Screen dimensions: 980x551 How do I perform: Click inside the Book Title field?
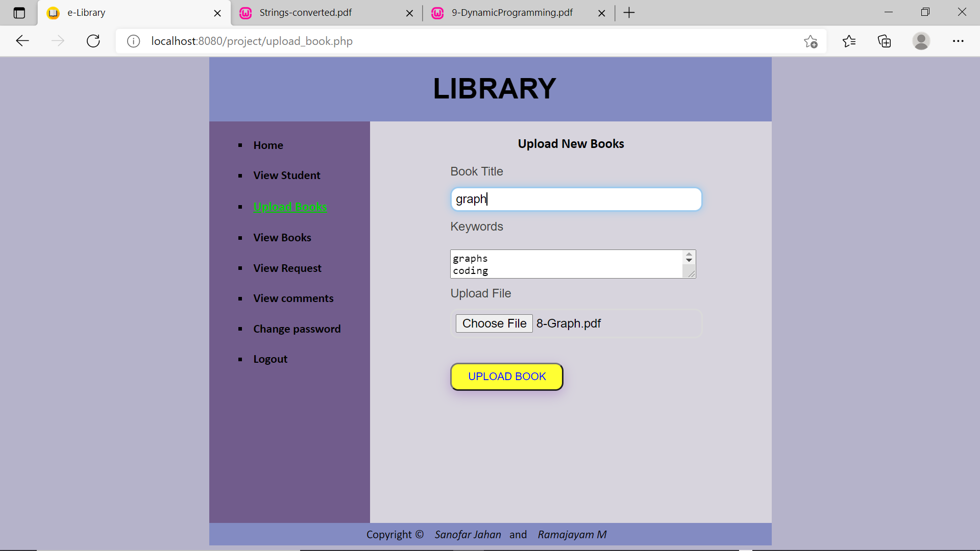[x=576, y=199]
